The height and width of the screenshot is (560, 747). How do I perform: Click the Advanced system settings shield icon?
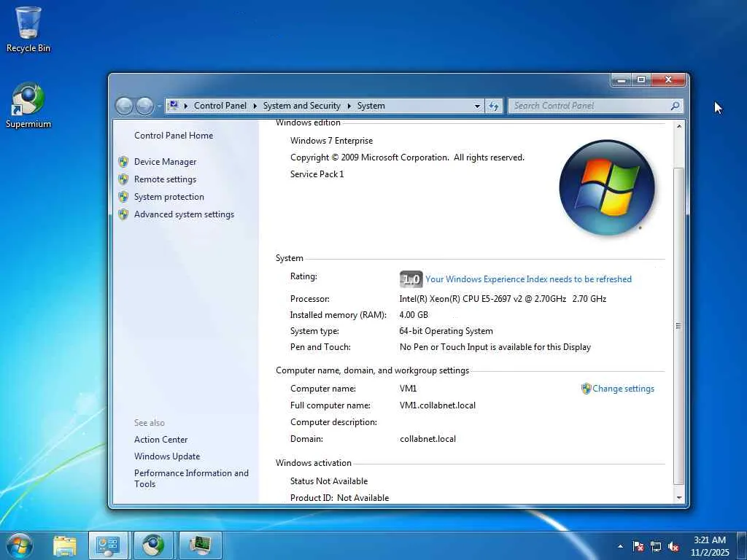tap(123, 214)
